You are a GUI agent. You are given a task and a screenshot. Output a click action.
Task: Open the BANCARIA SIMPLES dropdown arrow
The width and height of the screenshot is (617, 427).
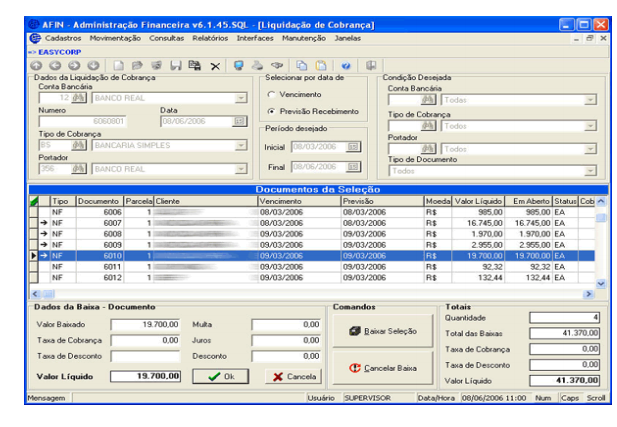tap(240, 145)
